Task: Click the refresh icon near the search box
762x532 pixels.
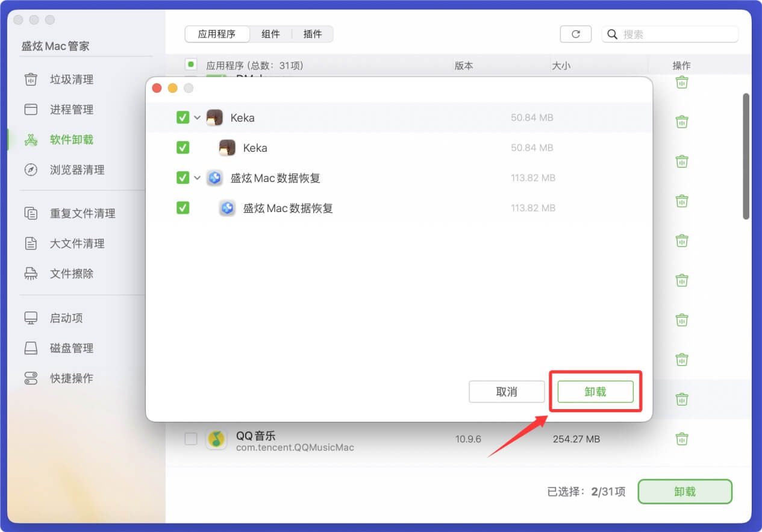Action: (x=575, y=34)
